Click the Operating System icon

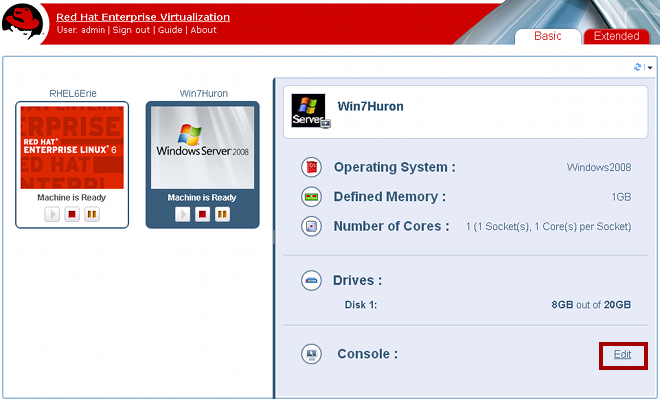[311, 167]
